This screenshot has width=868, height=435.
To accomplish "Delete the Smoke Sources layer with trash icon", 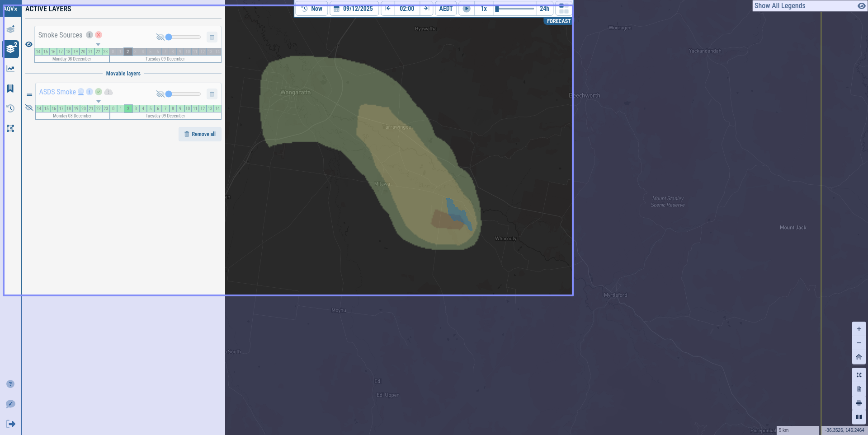I will pyautogui.click(x=212, y=37).
